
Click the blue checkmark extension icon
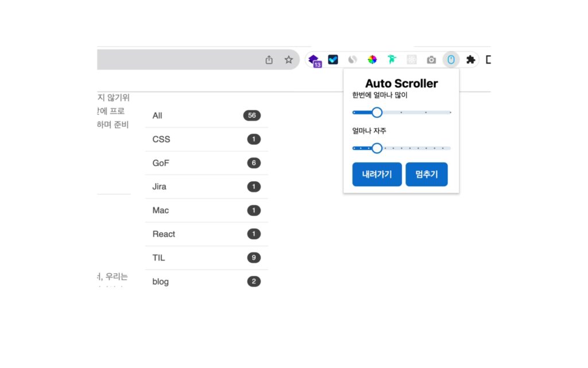point(333,59)
